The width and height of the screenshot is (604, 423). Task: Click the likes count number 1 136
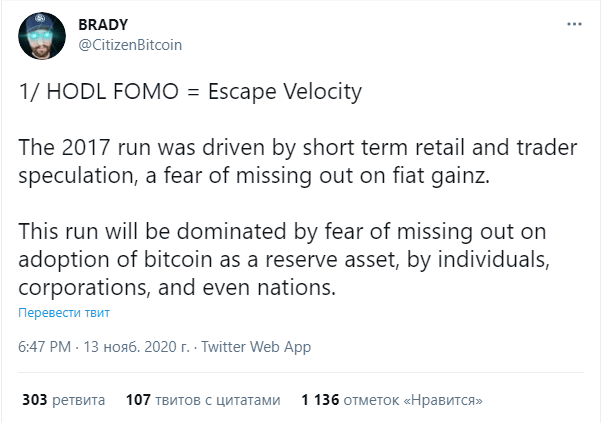click(x=320, y=400)
